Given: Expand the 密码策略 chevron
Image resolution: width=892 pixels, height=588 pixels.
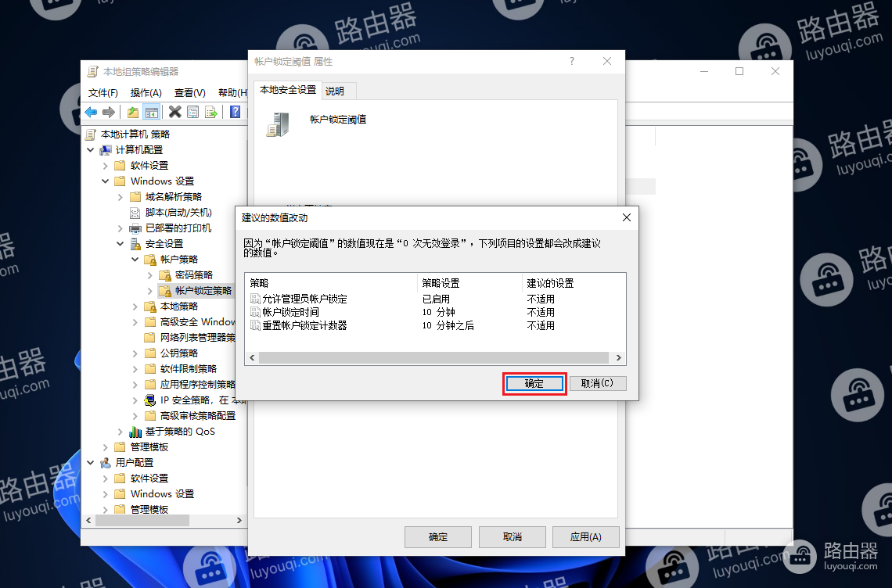Looking at the screenshot, I should [149, 275].
